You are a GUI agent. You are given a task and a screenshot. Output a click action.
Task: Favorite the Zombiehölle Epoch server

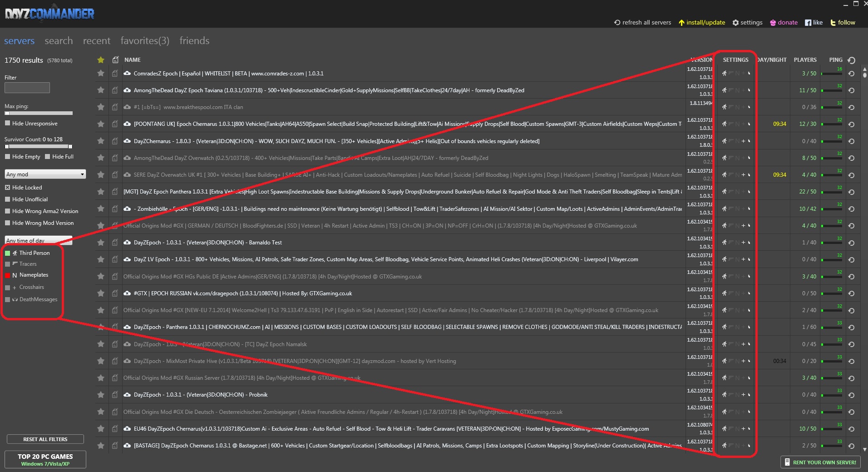(101, 209)
